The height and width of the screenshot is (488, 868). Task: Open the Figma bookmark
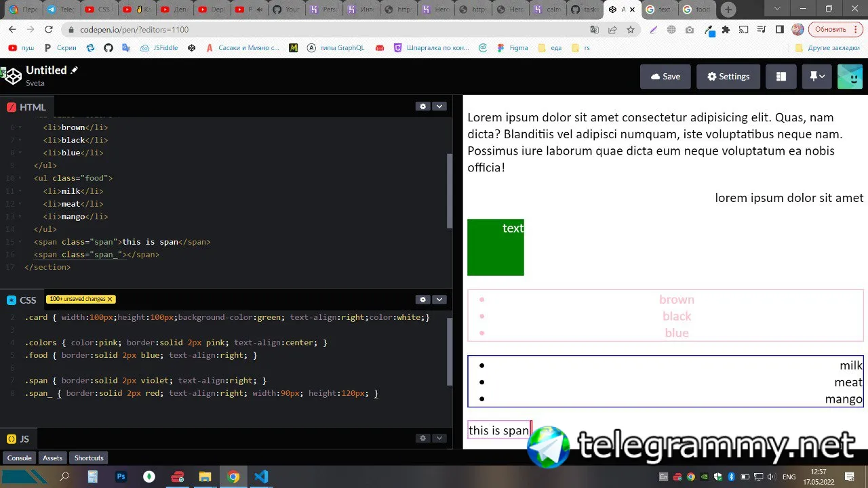[513, 48]
